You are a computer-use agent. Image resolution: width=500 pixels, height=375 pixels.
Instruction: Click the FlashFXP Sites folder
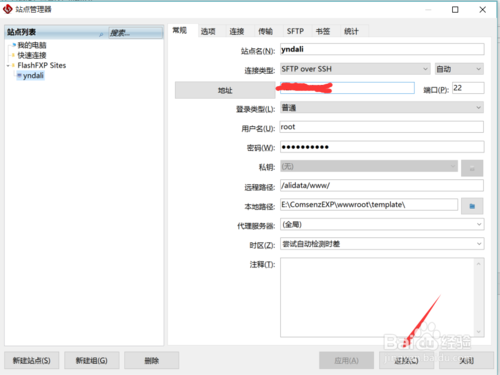(x=42, y=65)
